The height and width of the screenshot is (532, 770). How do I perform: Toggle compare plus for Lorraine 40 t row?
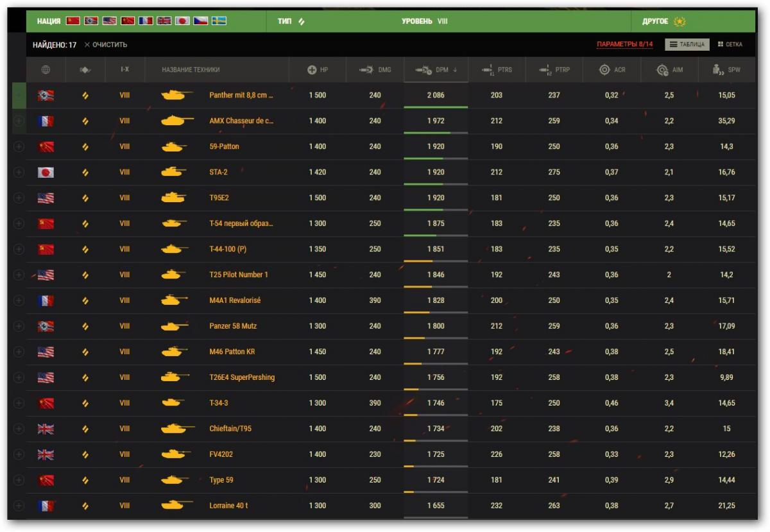tap(19, 505)
